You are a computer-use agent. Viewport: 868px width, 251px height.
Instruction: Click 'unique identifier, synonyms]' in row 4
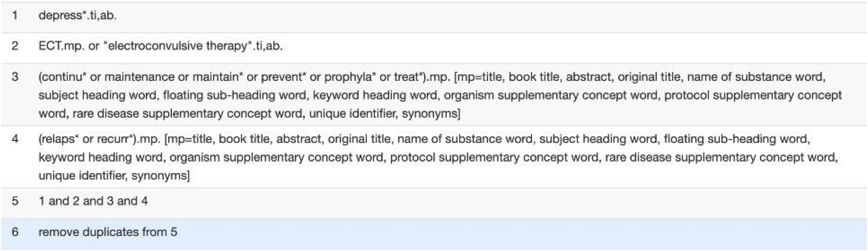(114, 176)
